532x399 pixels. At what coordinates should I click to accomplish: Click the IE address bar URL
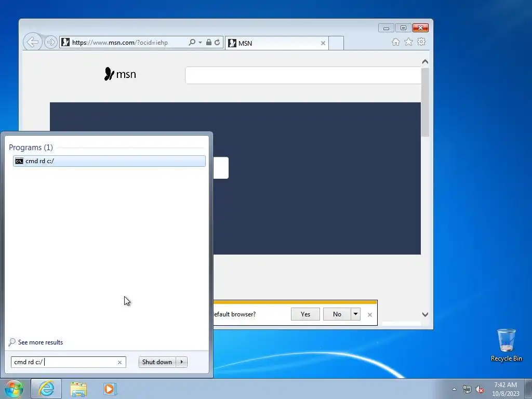click(120, 43)
